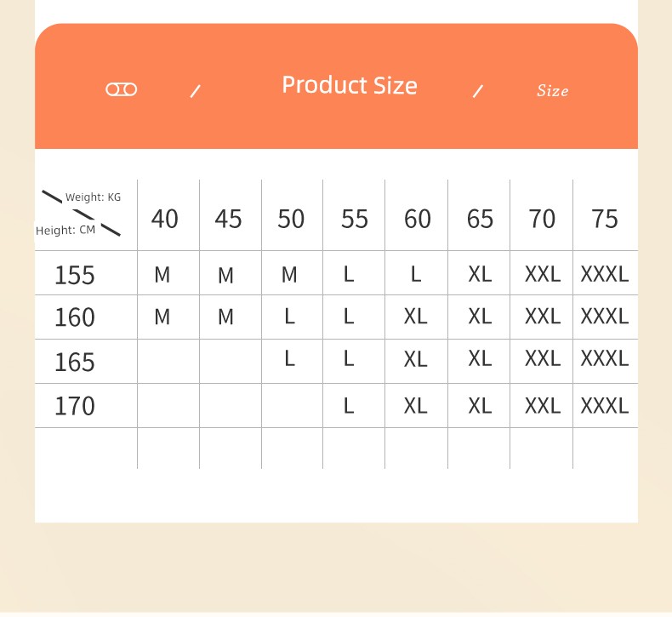Click the slash divider left of Product Size
The image size is (672, 617).
click(x=196, y=91)
